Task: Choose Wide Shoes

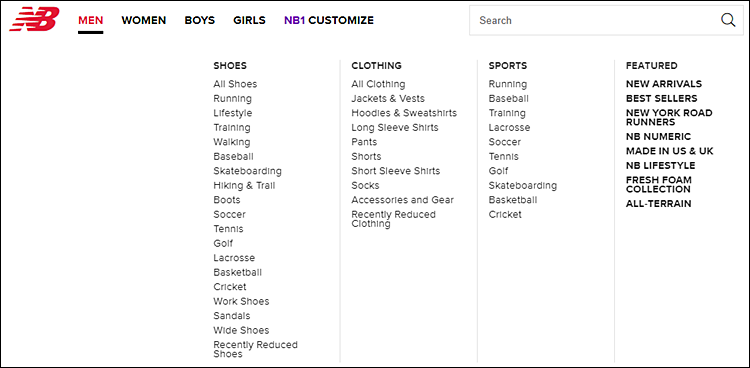Action: [x=241, y=330]
